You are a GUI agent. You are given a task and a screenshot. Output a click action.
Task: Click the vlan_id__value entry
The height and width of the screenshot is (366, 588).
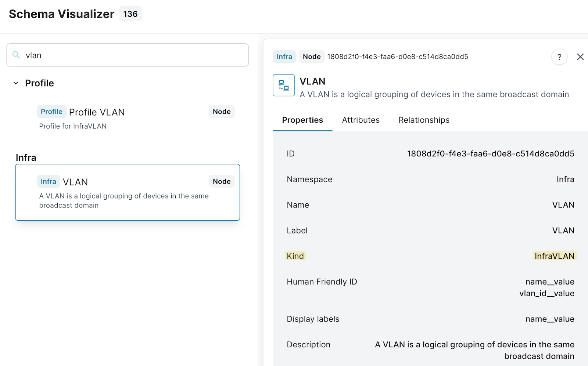(547, 293)
